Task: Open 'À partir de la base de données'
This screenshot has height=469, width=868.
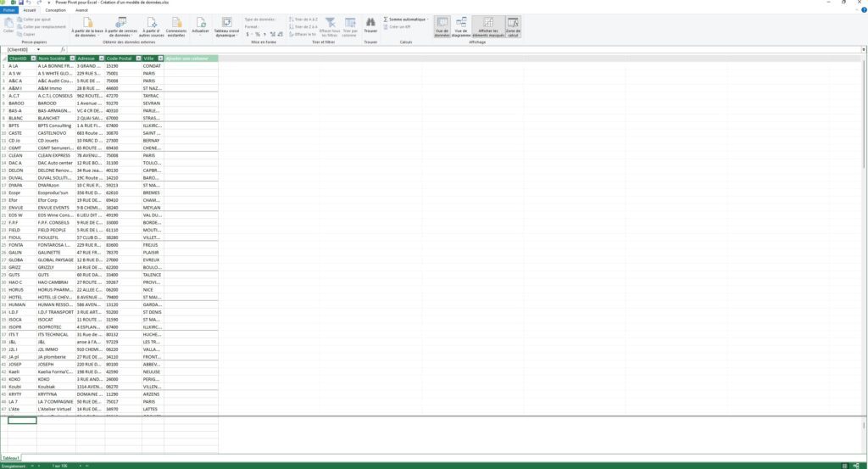Action: [87, 26]
